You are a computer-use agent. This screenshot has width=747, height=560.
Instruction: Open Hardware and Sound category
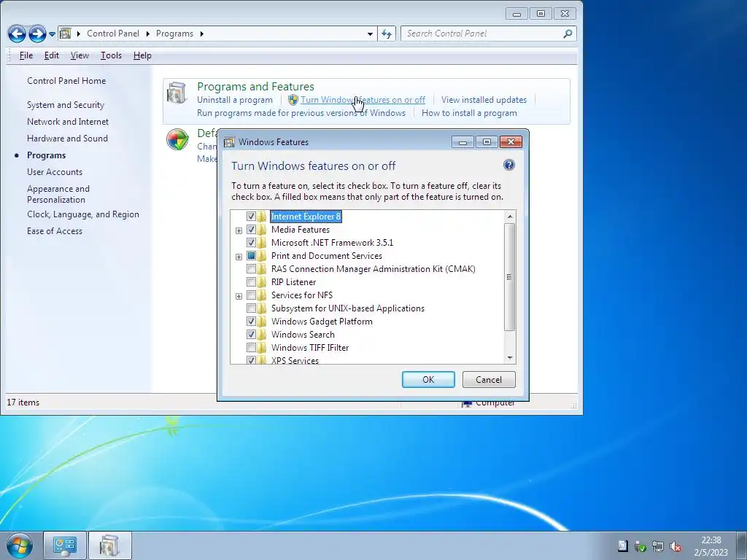coord(67,138)
